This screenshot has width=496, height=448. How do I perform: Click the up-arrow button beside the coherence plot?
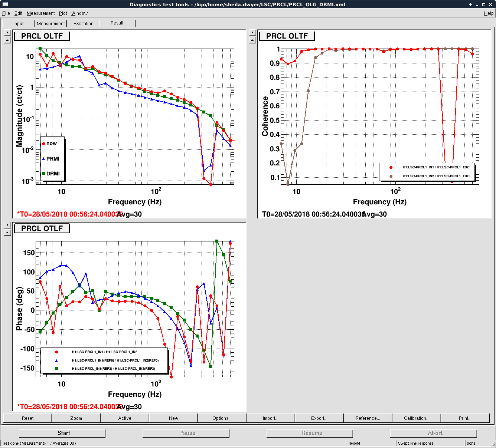coord(252,40)
